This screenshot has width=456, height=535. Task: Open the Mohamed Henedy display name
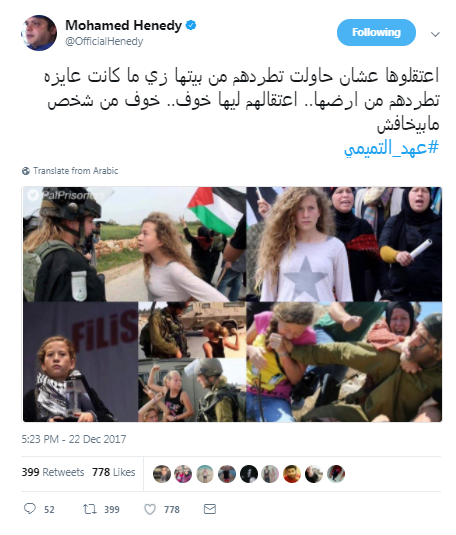(124, 25)
